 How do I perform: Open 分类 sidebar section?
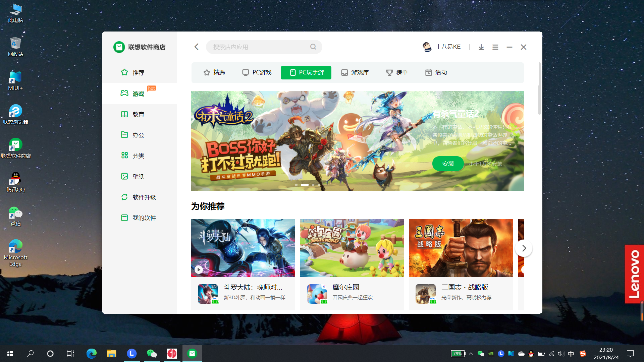(x=139, y=156)
